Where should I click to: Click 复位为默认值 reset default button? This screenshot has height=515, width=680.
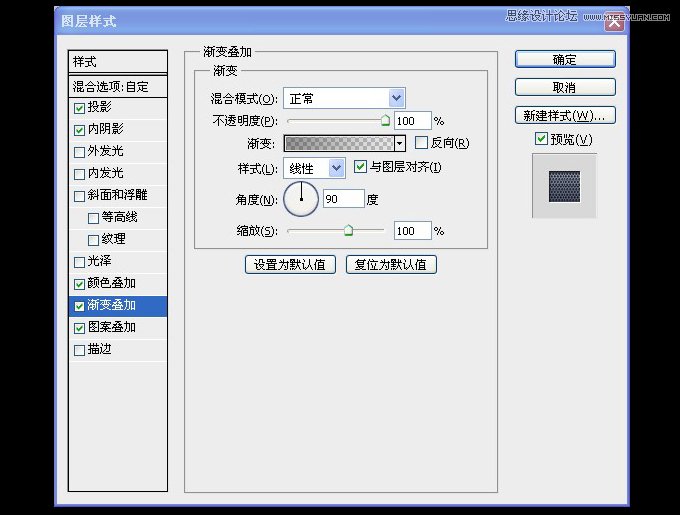click(x=391, y=264)
